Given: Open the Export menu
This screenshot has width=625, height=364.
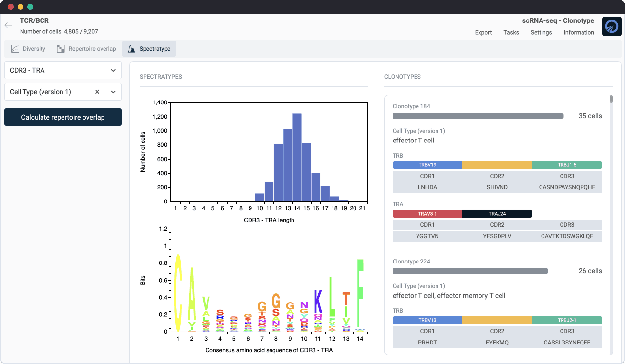Looking at the screenshot, I should 483,32.
